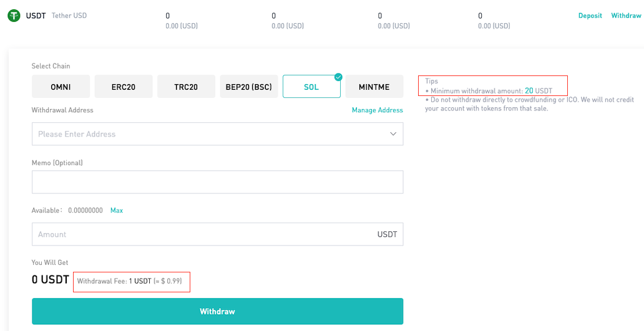Pick the BEP20 (BSC) chain

(249, 87)
